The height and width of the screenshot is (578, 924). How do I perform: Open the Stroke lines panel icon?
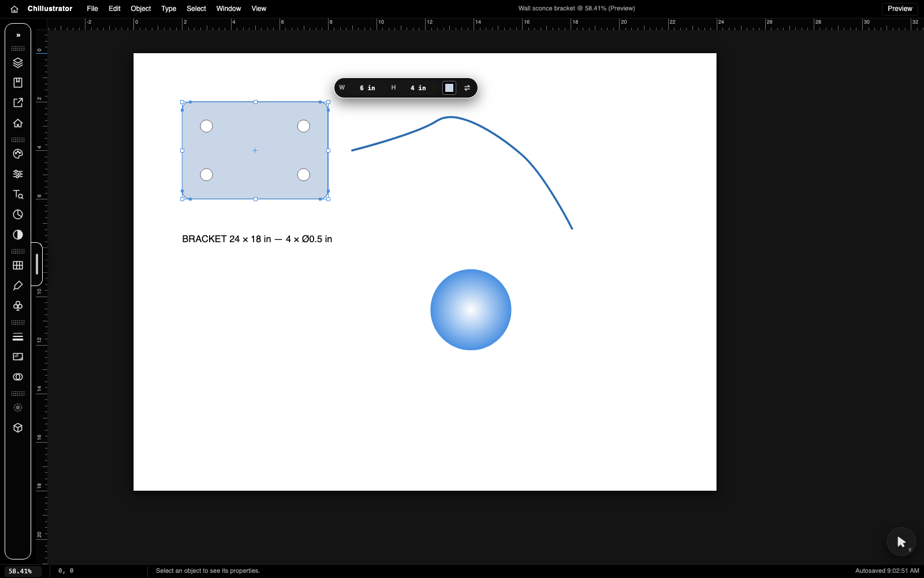(x=18, y=336)
